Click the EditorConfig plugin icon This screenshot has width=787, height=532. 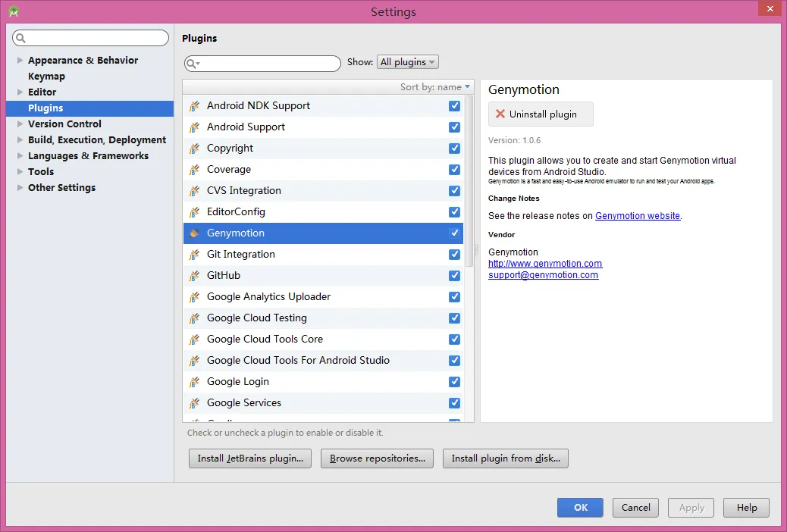click(x=194, y=212)
